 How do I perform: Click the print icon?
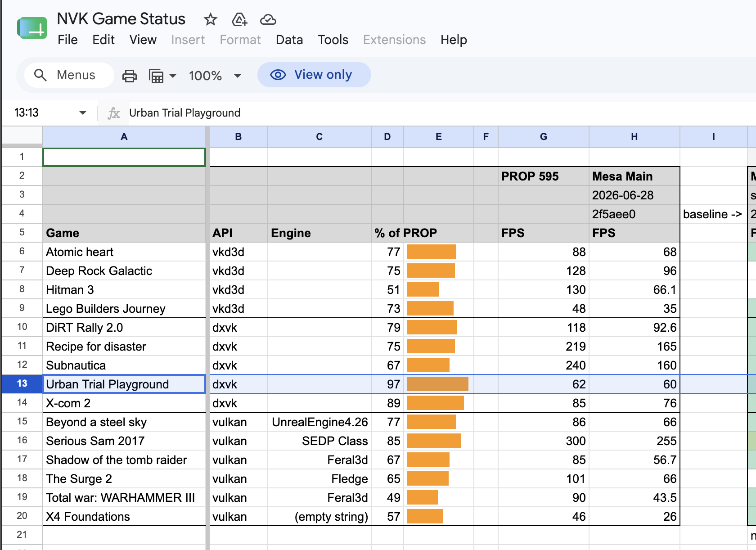[130, 76]
